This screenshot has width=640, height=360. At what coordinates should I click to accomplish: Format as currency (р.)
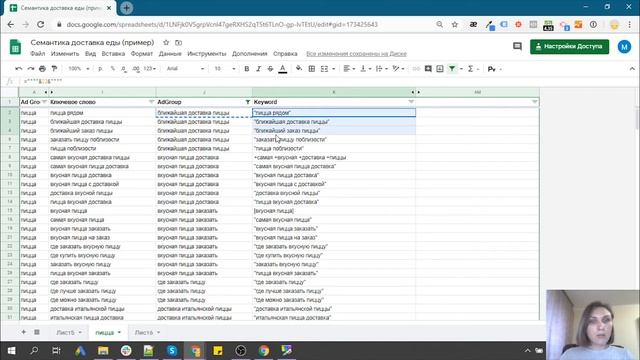(100, 69)
